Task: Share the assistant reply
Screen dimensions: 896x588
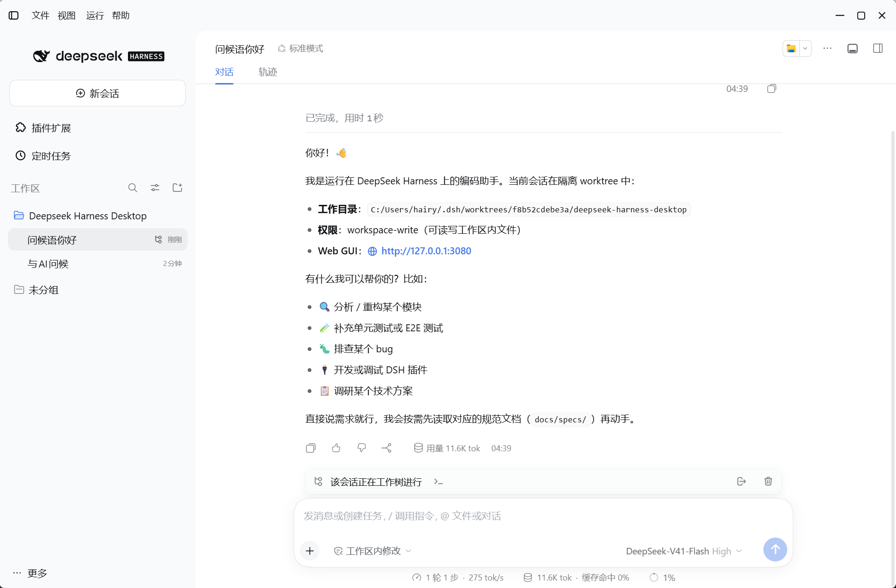Action: (x=387, y=448)
